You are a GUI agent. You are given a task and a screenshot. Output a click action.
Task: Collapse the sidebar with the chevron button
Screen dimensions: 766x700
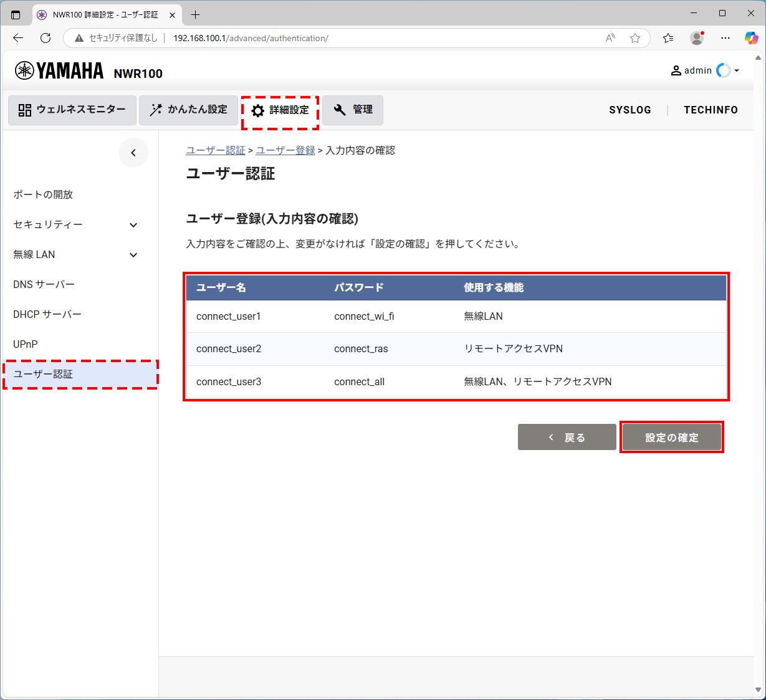[133, 153]
